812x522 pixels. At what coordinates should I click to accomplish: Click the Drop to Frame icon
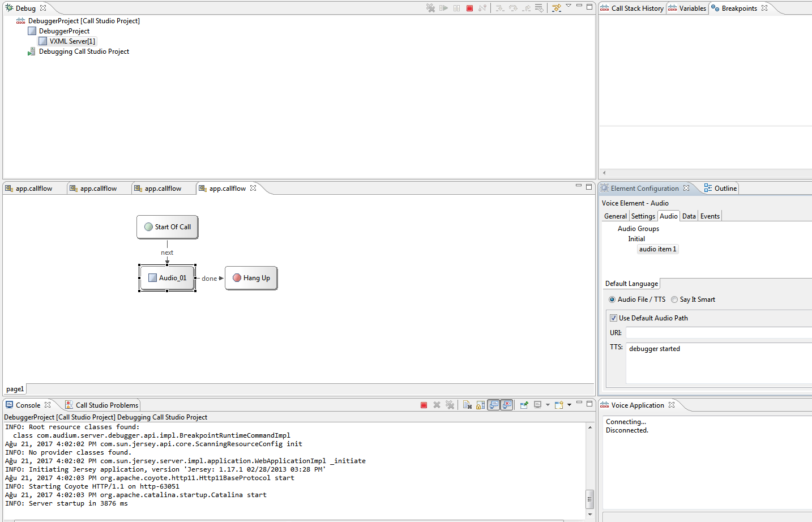click(x=539, y=8)
